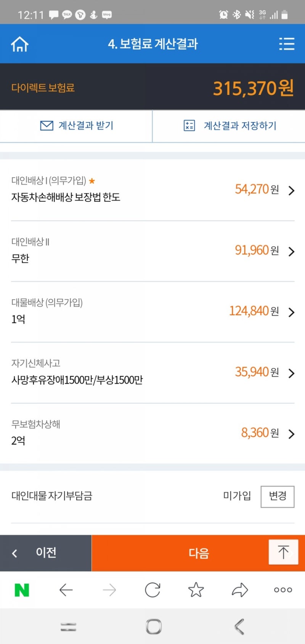Tap the scroll-to-top arrow button
Screen dimensions: 305x644
pyautogui.click(x=283, y=552)
